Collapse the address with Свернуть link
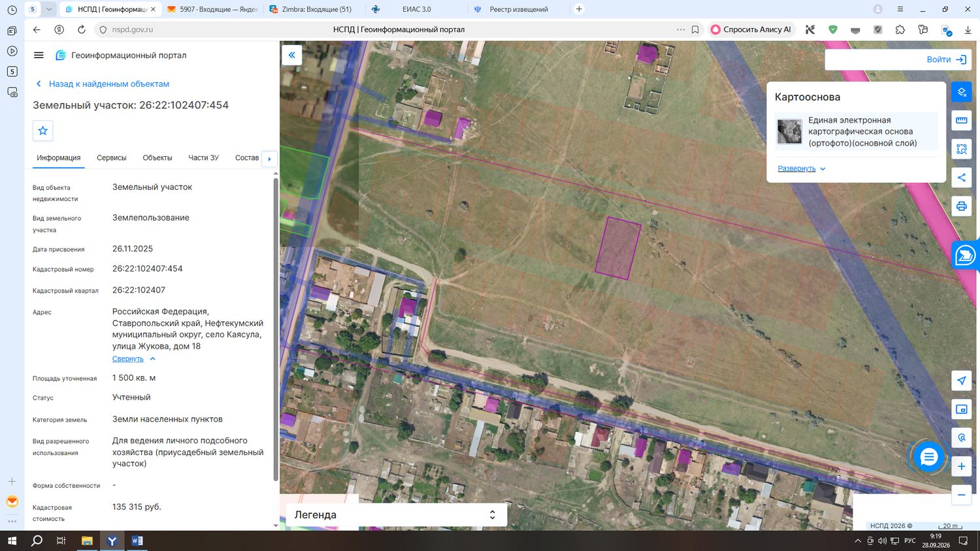This screenshot has width=980, height=551. (133, 359)
